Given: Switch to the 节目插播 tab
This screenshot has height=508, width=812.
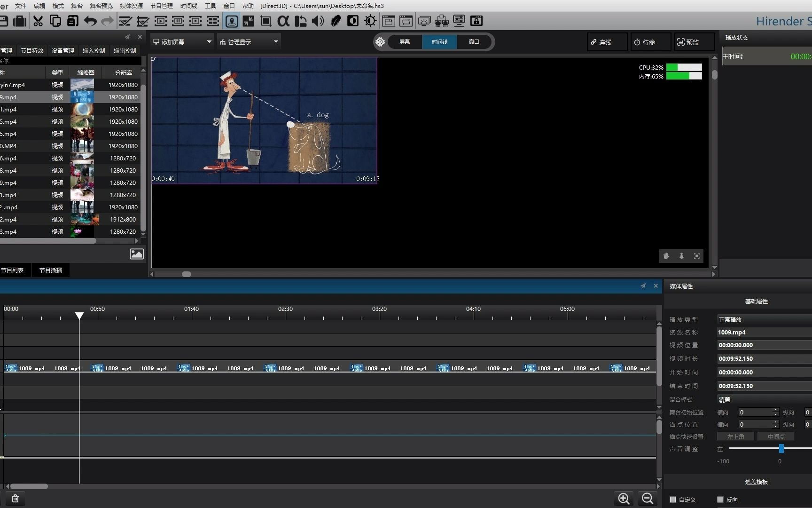Looking at the screenshot, I should pyautogui.click(x=51, y=270).
